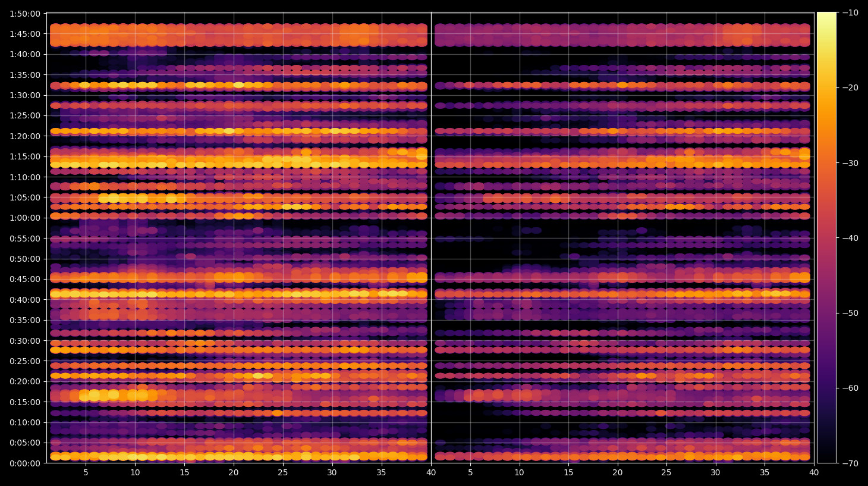Click x-axis label 40 beside the colorbar
This screenshot has height=486, width=868.
pyautogui.click(x=814, y=473)
